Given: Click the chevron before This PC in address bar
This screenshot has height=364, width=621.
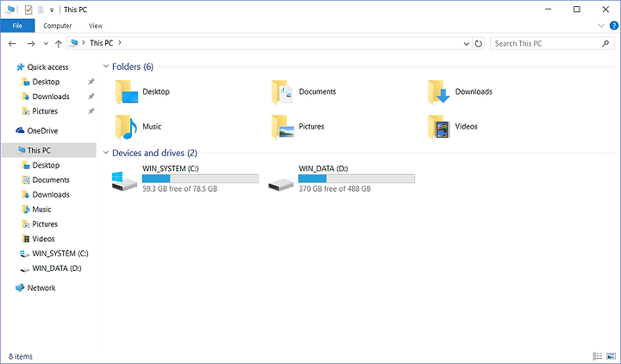Looking at the screenshot, I should pyautogui.click(x=84, y=42).
